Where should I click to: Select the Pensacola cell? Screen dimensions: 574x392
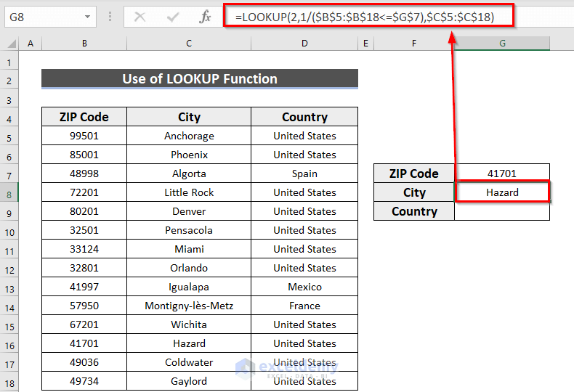point(189,230)
